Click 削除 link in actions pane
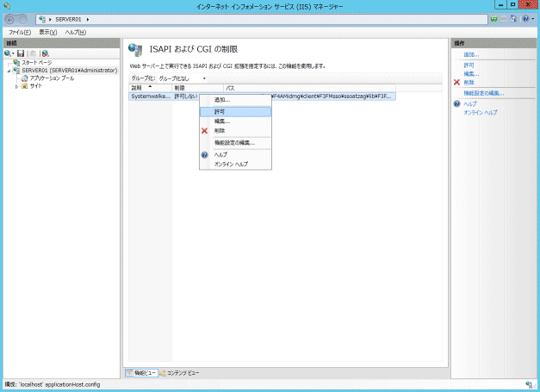Image resolution: width=540 pixels, height=392 pixels. [469, 83]
